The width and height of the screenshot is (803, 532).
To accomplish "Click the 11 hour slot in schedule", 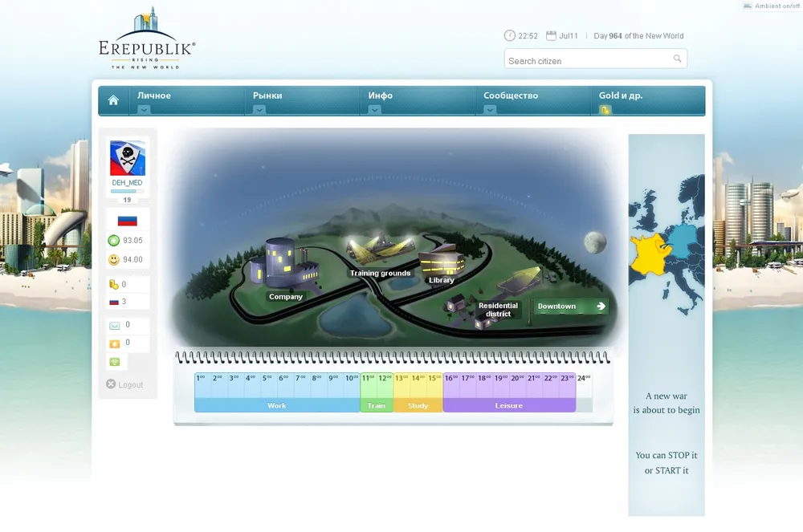I will [x=369, y=386].
